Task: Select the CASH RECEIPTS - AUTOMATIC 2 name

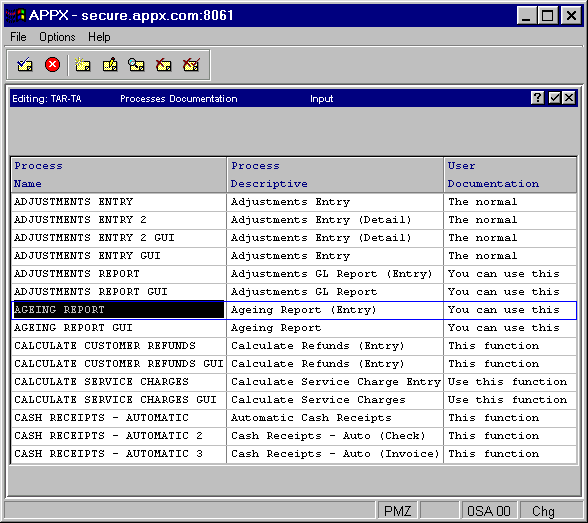Action: pyautogui.click(x=118, y=436)
